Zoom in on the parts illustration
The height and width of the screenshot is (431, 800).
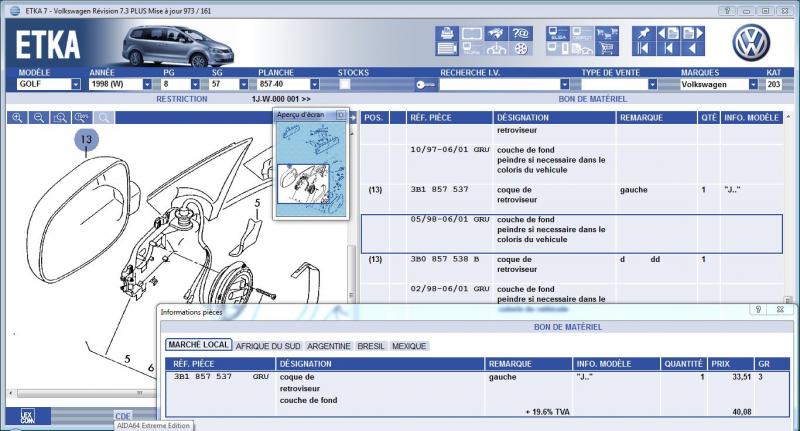coord(17,118)
